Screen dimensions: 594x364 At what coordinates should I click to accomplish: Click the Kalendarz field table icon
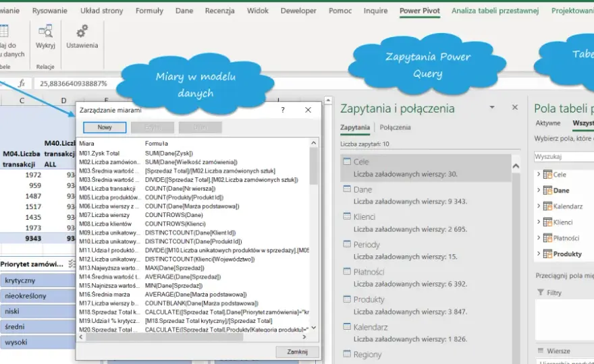point(547,206)
